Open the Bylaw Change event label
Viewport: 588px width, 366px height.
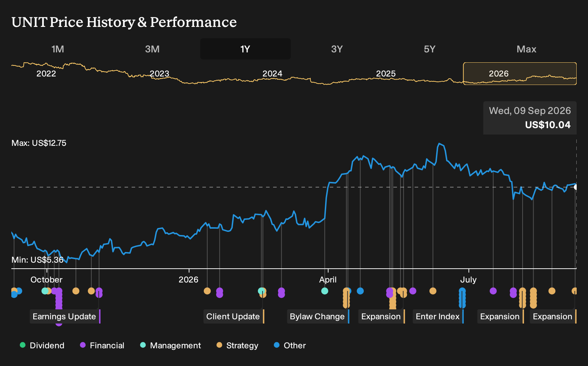(x=318, y=316)
